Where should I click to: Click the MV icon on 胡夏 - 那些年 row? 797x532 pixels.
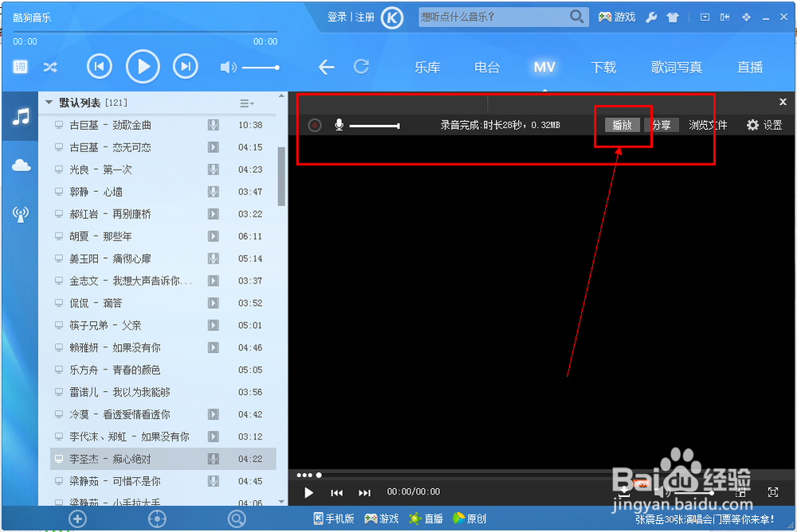click(214, 237)
